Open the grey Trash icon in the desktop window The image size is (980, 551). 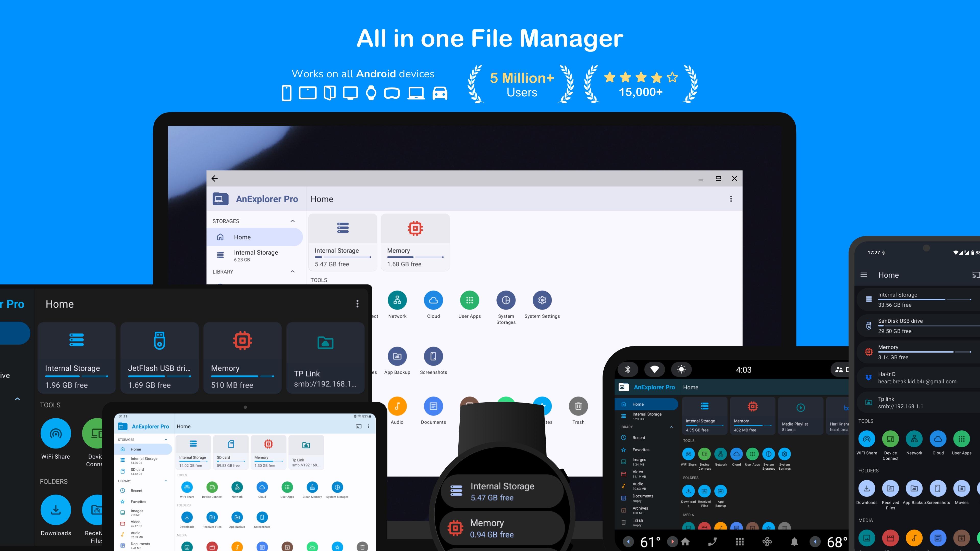(578, 407)
